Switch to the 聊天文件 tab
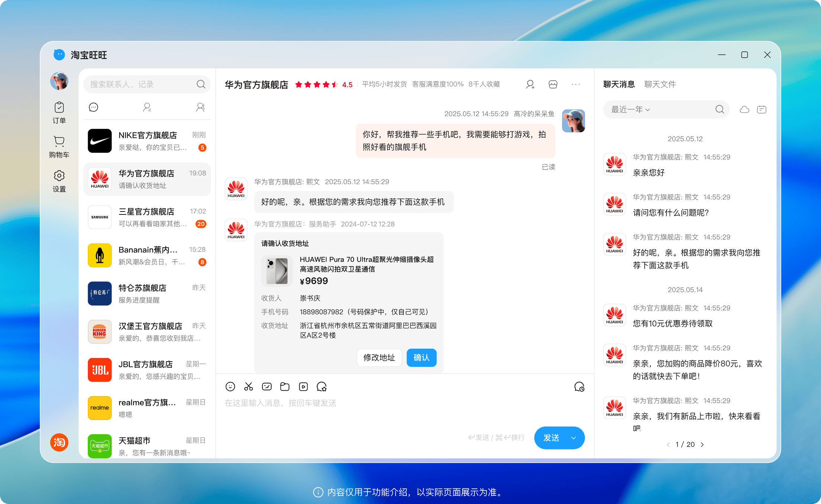The image size is (821, 504). [660, 84]
